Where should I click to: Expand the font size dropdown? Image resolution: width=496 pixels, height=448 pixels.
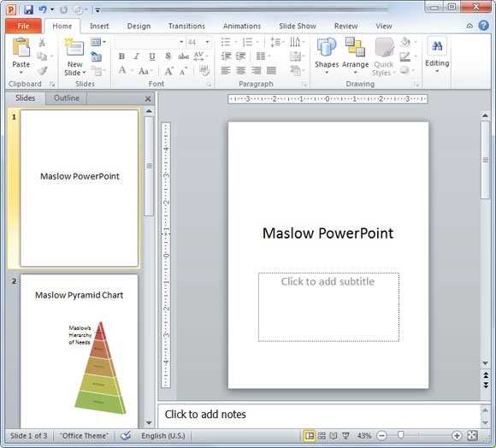click(x=208, y=42)
